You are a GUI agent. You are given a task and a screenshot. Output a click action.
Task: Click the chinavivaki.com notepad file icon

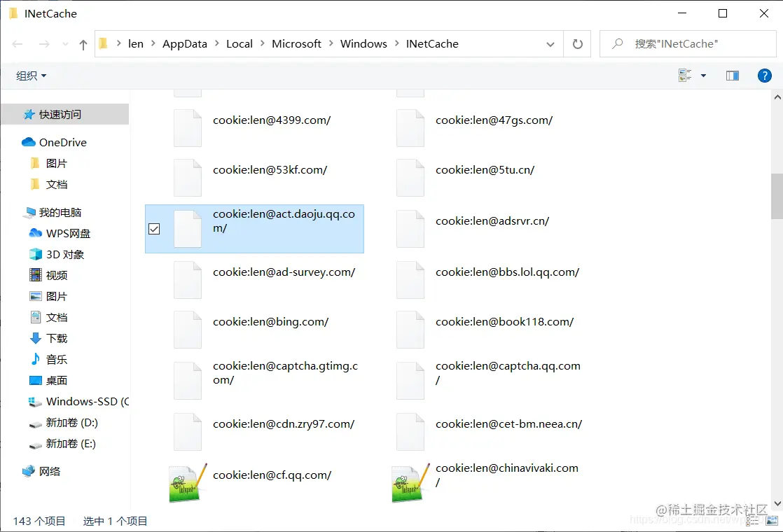pyautogui.click(x=410, y=482)
